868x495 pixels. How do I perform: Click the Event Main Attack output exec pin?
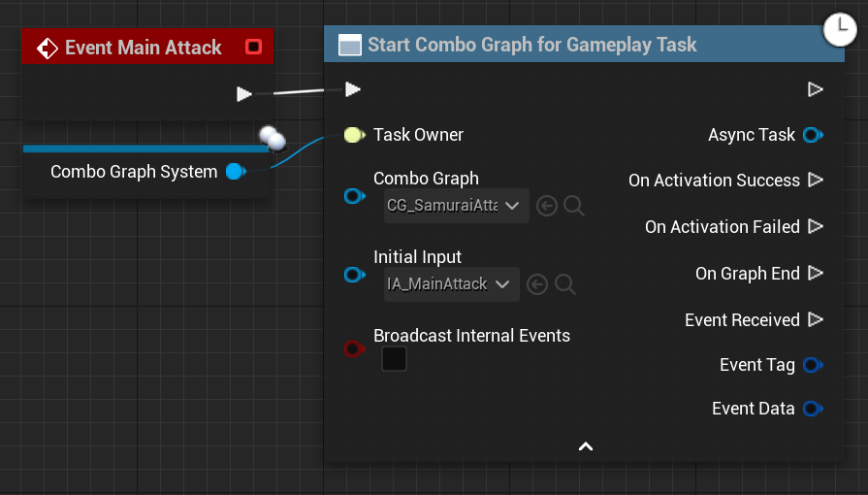pos(244,94)
